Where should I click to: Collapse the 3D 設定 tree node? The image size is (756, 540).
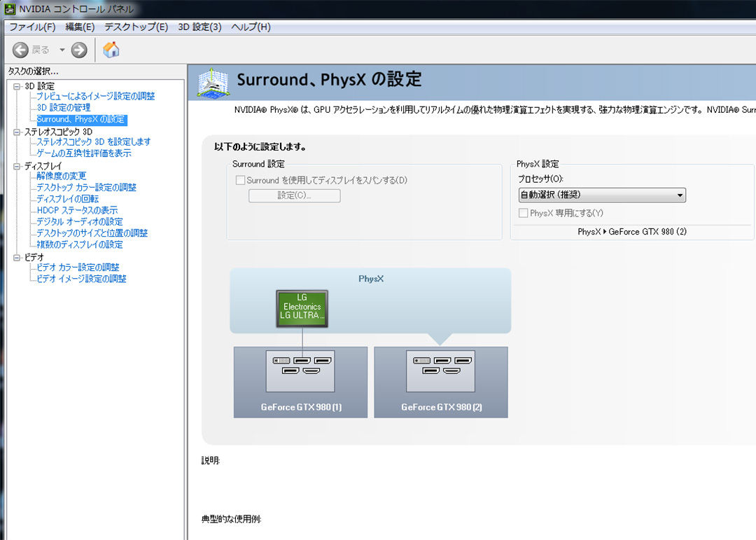tap(17, 86)
